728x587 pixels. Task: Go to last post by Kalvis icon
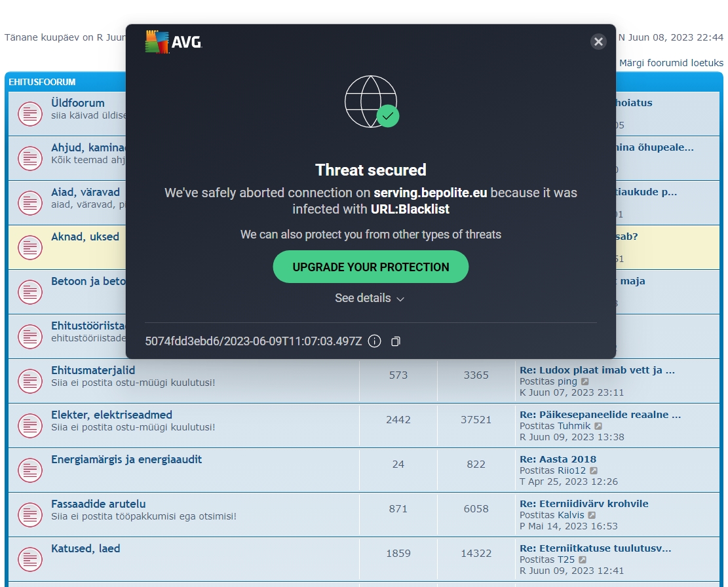(x=591, y=515)
